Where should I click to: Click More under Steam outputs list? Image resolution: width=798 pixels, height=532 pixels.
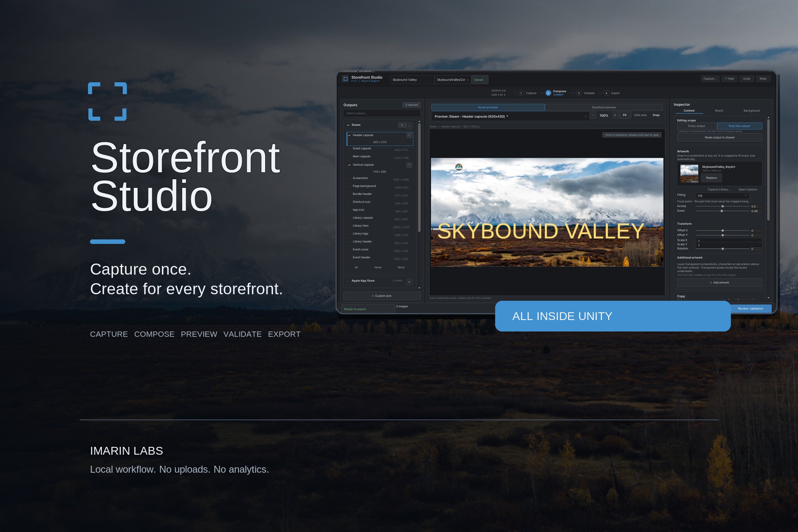401,268
